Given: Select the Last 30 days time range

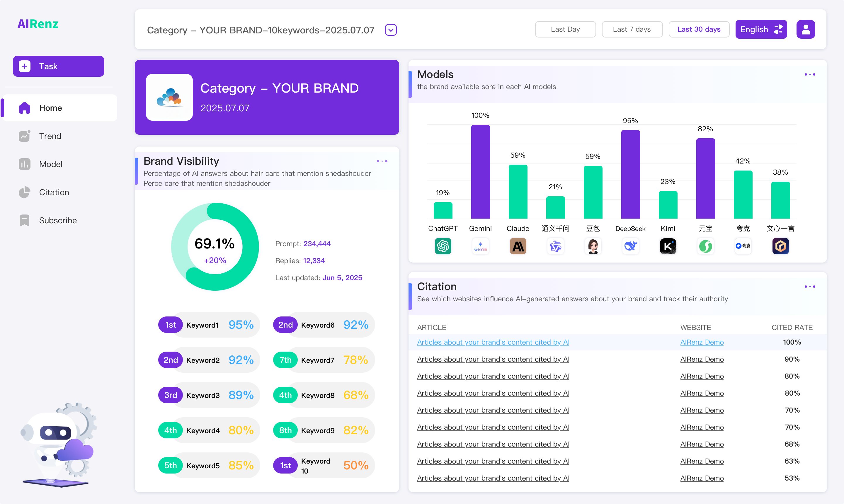Looking at the screenshot, I should [699, 29].
